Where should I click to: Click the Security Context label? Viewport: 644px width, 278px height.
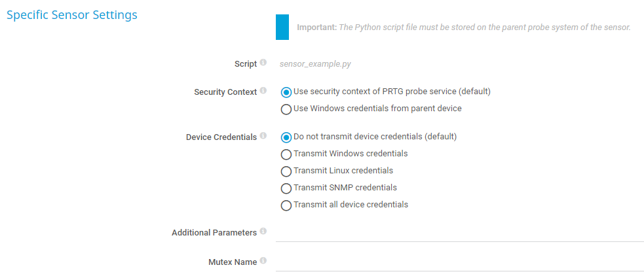(225, 92)
